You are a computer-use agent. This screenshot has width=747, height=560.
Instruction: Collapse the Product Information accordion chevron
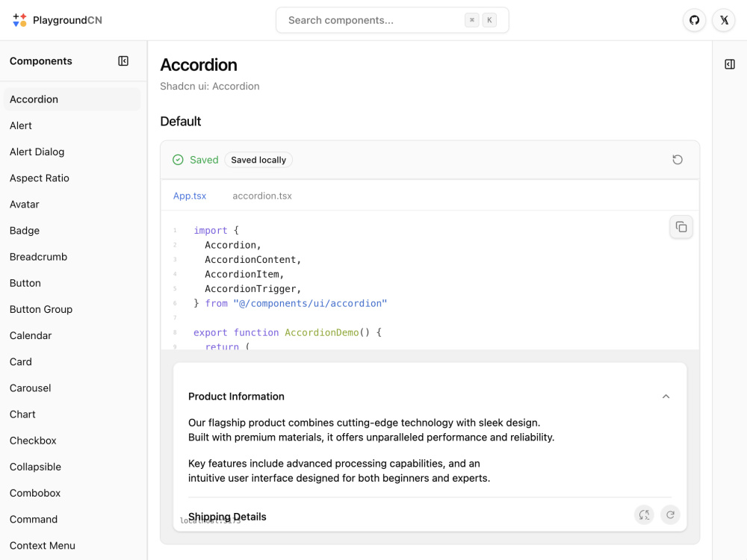(x=666, y=396)
